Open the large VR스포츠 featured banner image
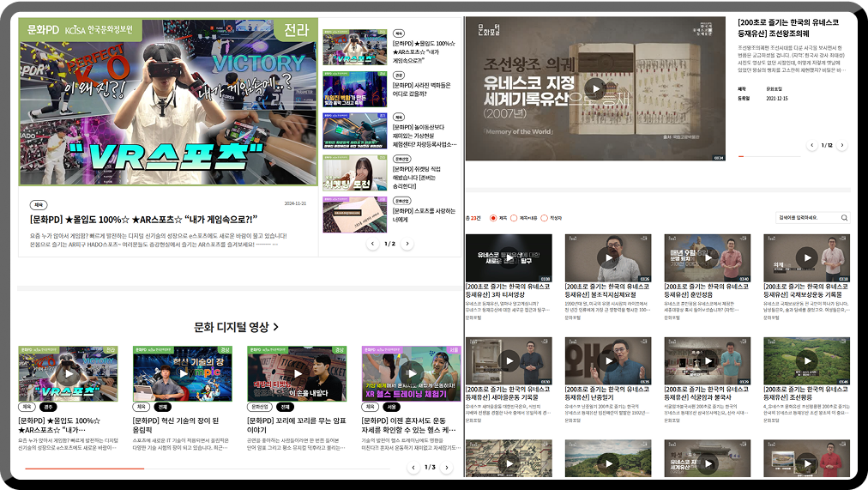868x490 pixels. pos(168,102)
